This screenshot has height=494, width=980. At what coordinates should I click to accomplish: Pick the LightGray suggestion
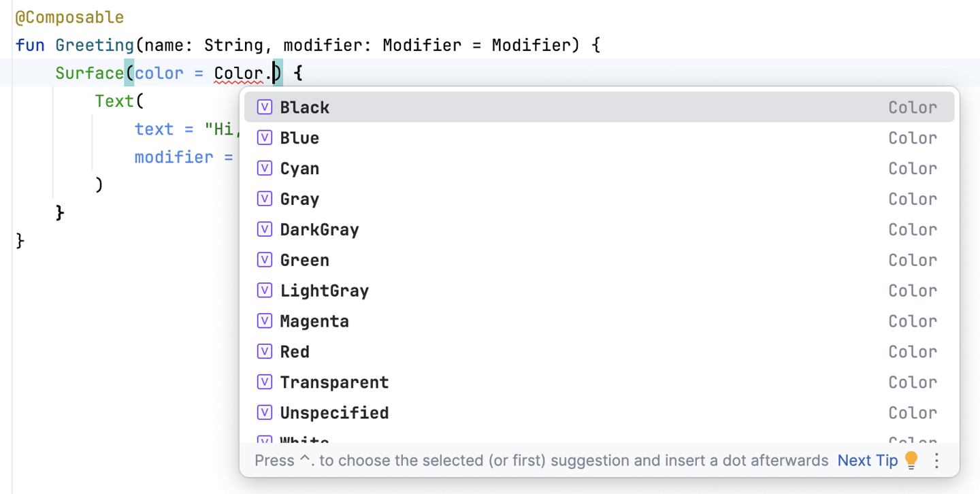coord(324,291)
